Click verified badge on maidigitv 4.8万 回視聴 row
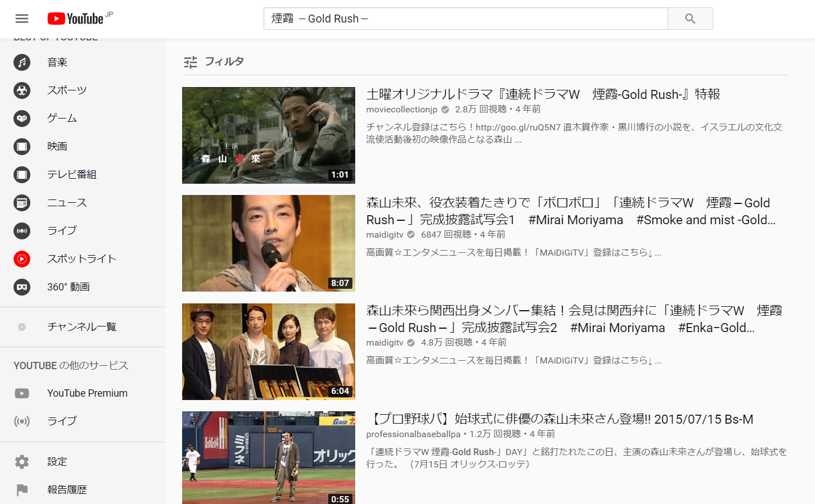The image size is (815, 504). click(x=411, y=343)
